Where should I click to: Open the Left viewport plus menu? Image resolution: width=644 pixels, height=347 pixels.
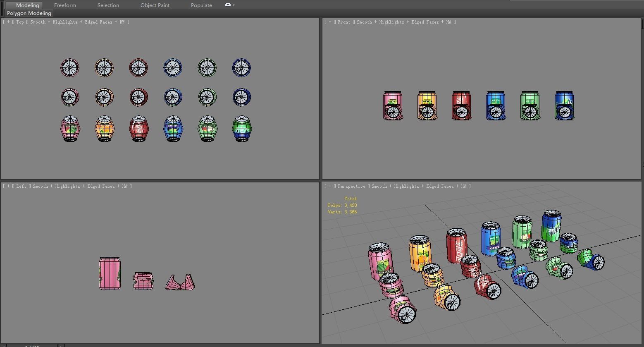coord(8,186)
